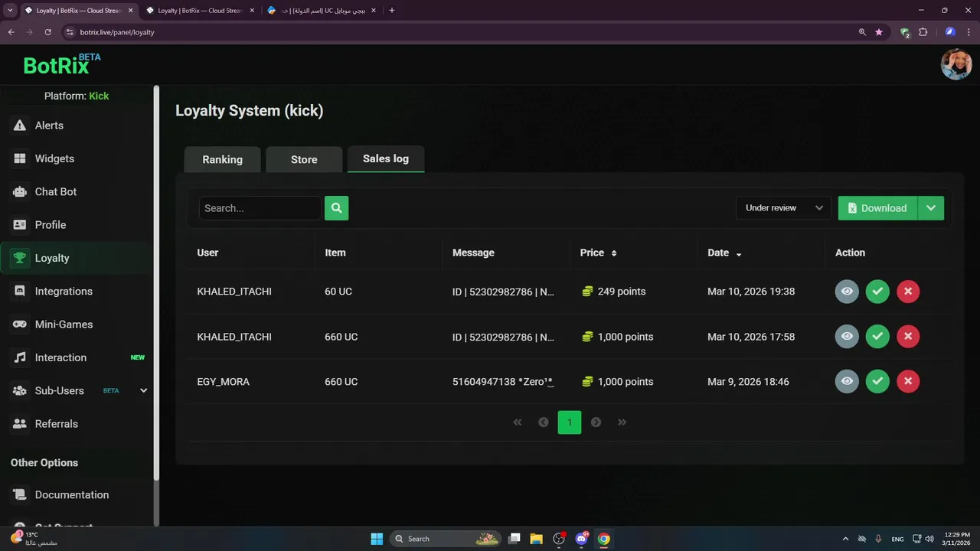980x551 pixels.
Task: Select the Sales log tab
Action: (x=386, y=158)
